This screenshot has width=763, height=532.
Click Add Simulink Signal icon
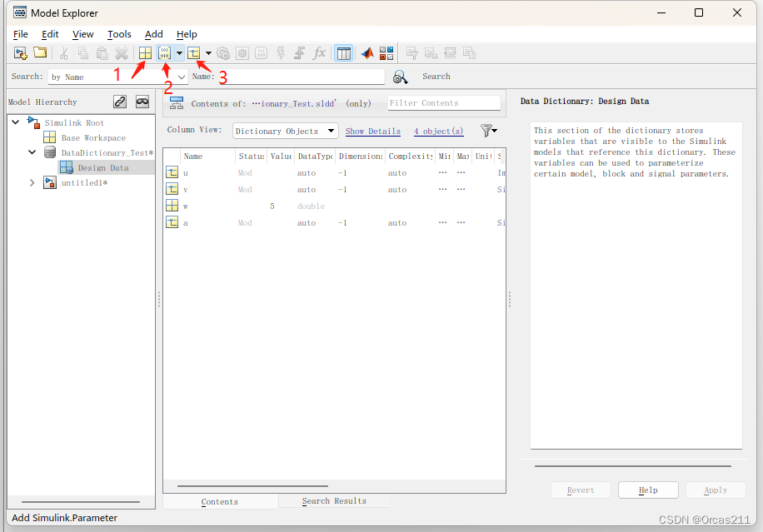194,53
